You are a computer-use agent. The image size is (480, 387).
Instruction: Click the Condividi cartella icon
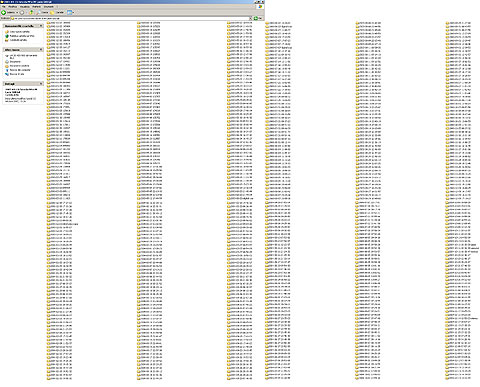7,40
